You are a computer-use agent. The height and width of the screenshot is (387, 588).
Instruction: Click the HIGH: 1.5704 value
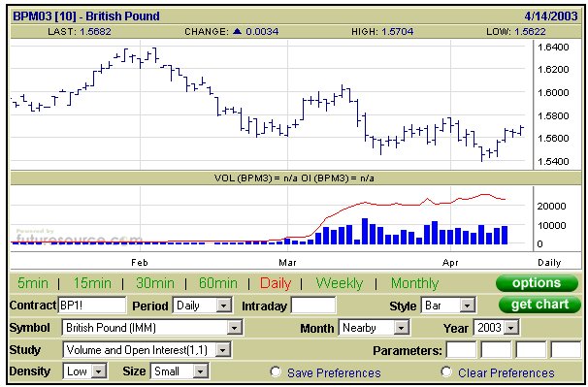pyautogui.click(x=382, y=31)
